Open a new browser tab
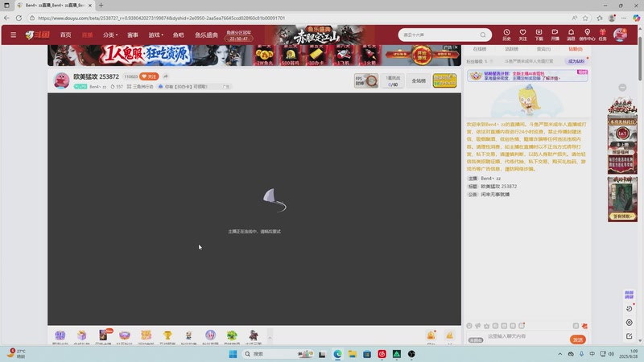Viewport: 644px width, 362px height. pos(101,6)
